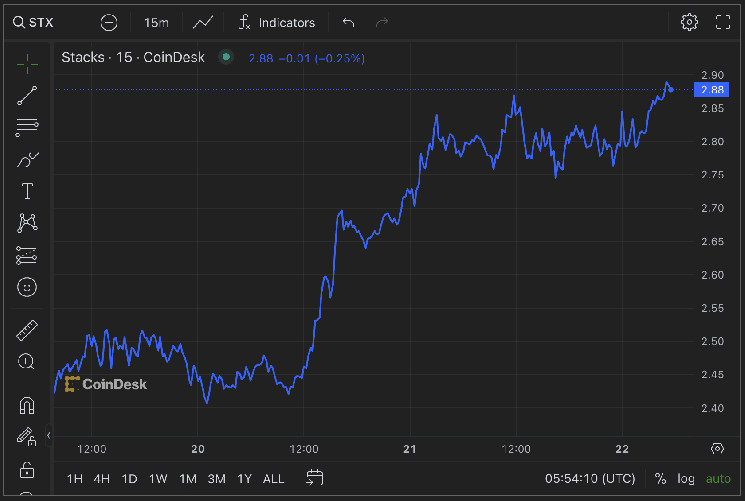Toggle percent scale
Viewport: 745px width, 501px height.
(660, 479)
